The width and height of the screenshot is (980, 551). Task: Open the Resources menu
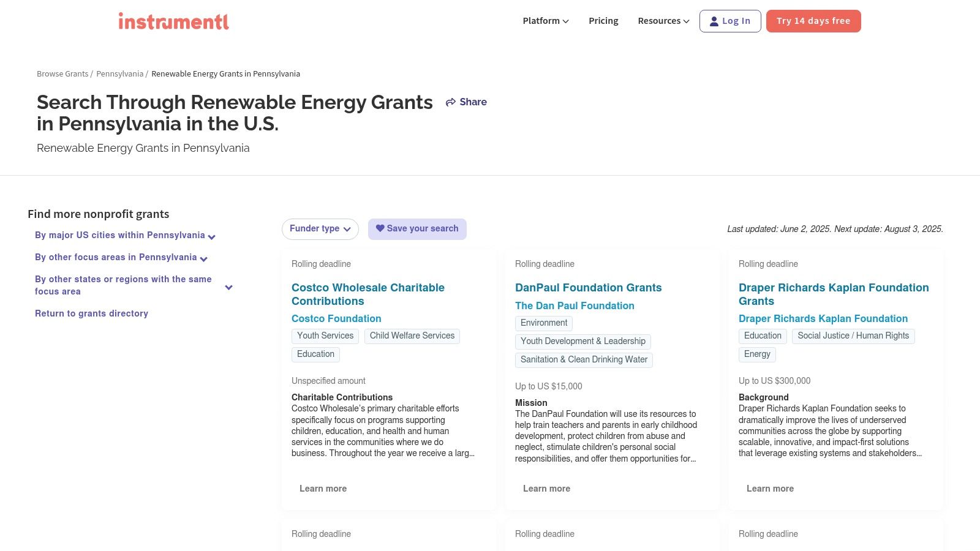662,20
